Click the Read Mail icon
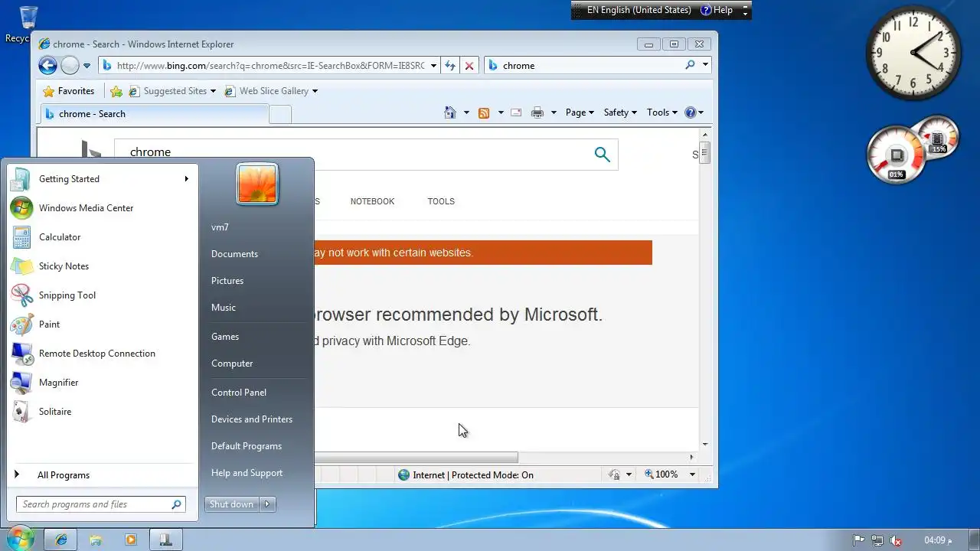 tap(516, 112)
